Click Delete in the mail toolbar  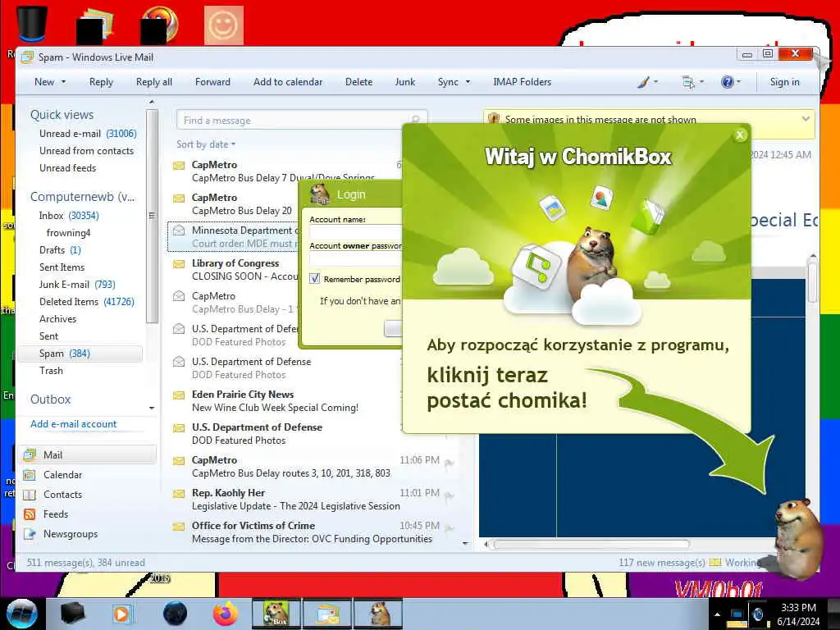pyautogui.click(x=359, y=82)
